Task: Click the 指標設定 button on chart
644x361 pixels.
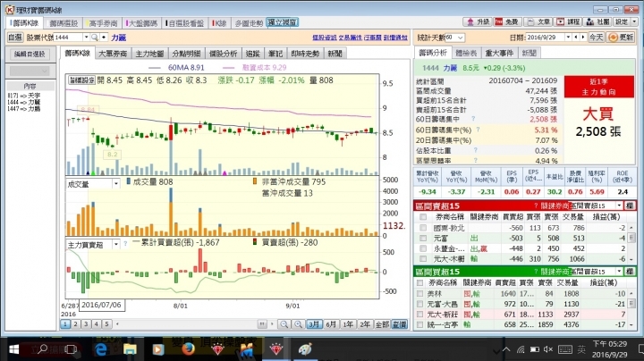Action: click(81, 80)
